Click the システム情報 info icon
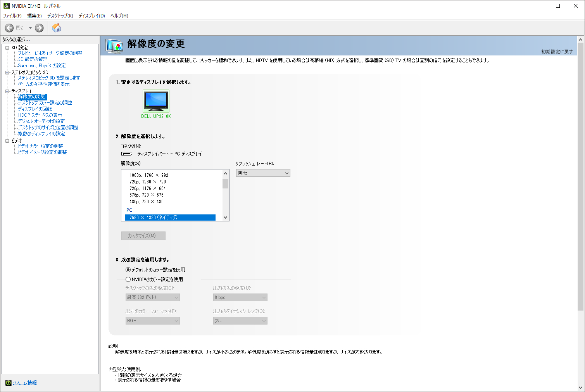585x392 pixels. click(x=8, y=383)
